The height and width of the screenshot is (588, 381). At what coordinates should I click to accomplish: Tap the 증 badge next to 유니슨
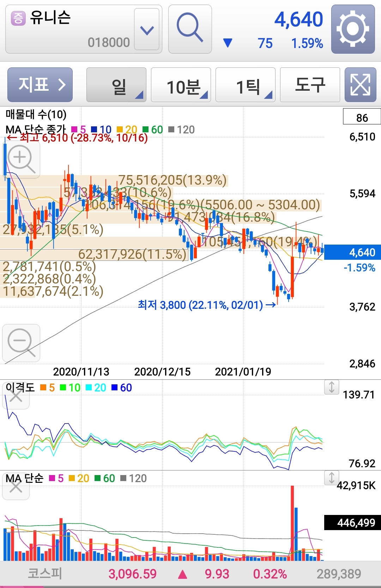pyautogui.click(x=18, y=18)
